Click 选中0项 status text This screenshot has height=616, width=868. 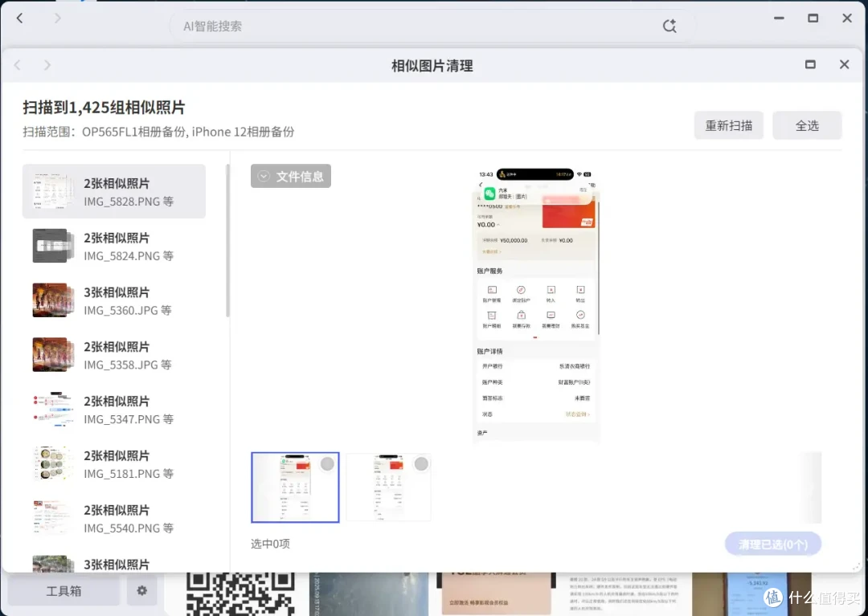click(270, 544)
